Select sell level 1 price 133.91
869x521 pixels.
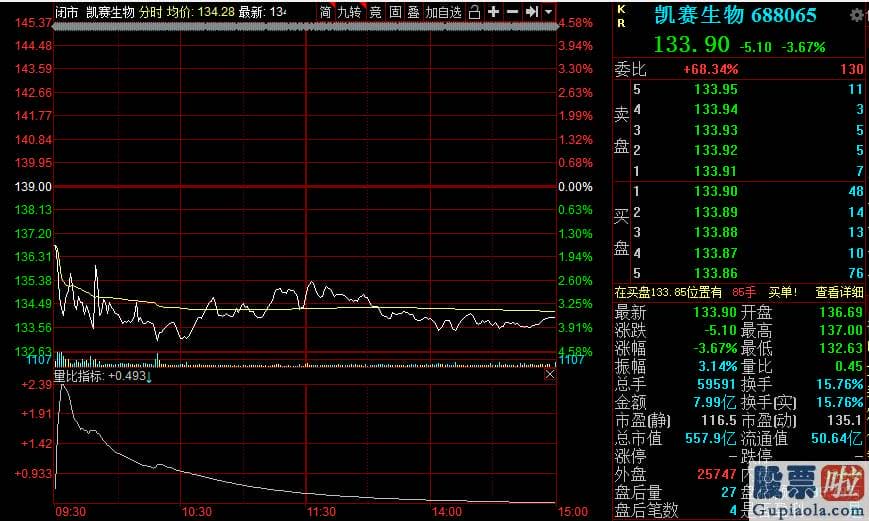(x=716, y=171)
